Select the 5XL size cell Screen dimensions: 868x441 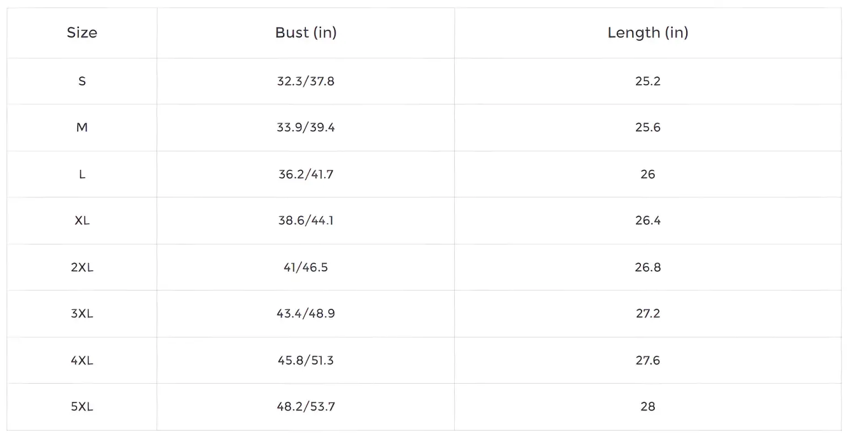(82, 406)
